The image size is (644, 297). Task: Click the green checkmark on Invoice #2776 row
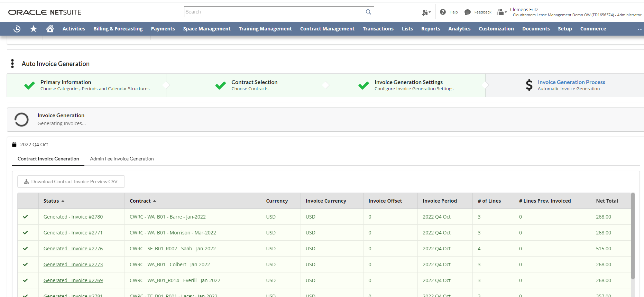tap(25, 249)
